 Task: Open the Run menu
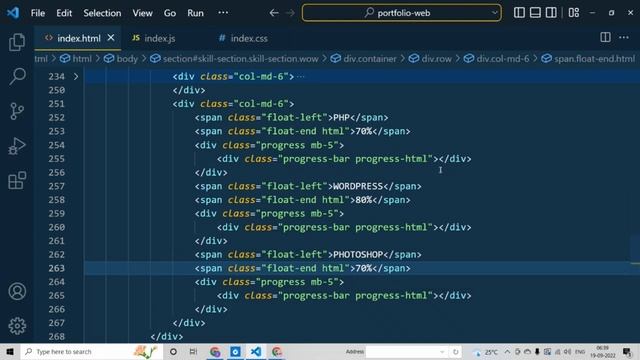click(x=195, y=13)
